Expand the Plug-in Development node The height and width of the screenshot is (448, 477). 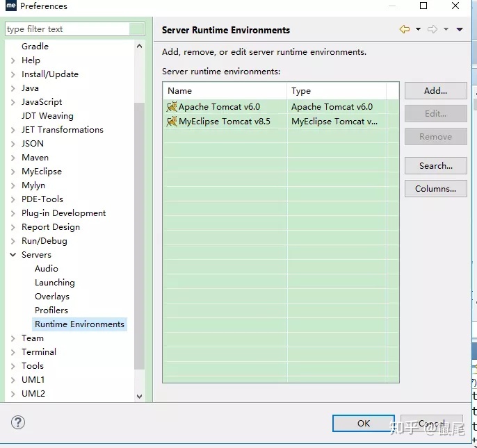[x=13, y=213]
